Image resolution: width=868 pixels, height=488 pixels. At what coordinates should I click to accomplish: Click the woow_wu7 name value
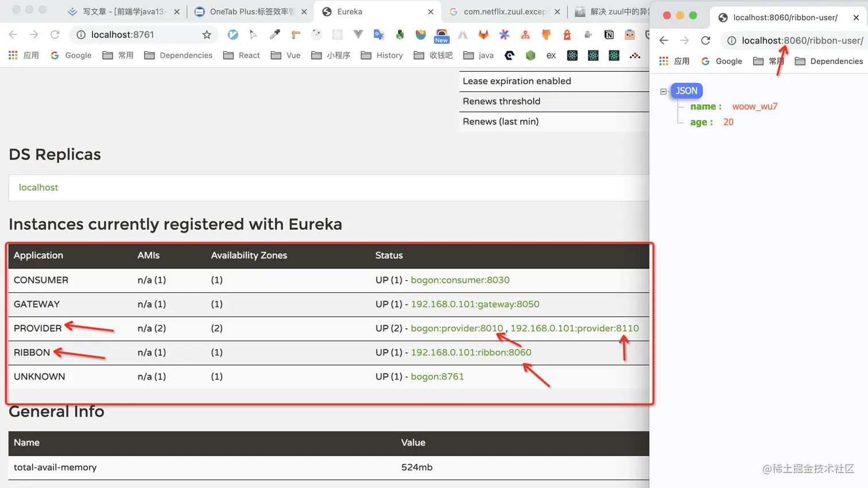[755, 106]
